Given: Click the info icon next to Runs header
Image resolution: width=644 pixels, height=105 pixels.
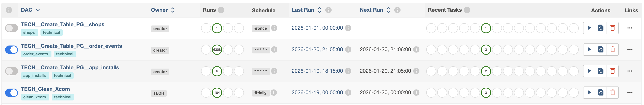Looking at the screenshot, I should click(x=221, y=10).
